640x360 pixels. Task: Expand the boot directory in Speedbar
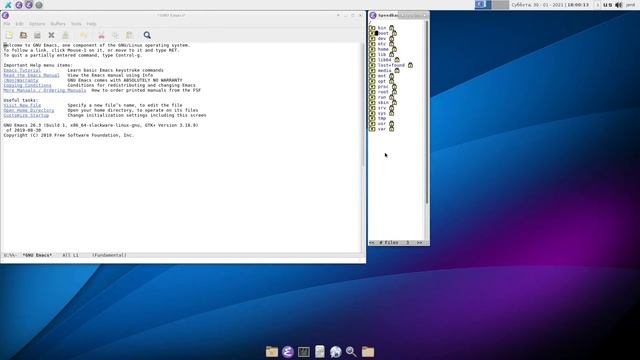(x=372, y=33)
